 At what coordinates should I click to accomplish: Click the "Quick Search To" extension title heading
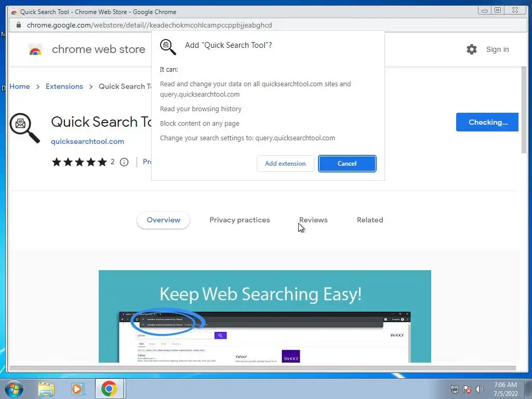click(101, 122)
